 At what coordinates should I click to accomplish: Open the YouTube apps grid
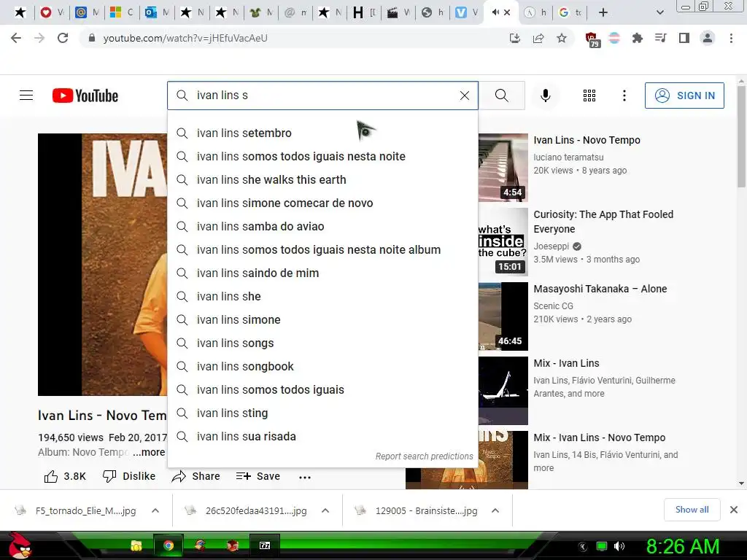pos(589,96)
